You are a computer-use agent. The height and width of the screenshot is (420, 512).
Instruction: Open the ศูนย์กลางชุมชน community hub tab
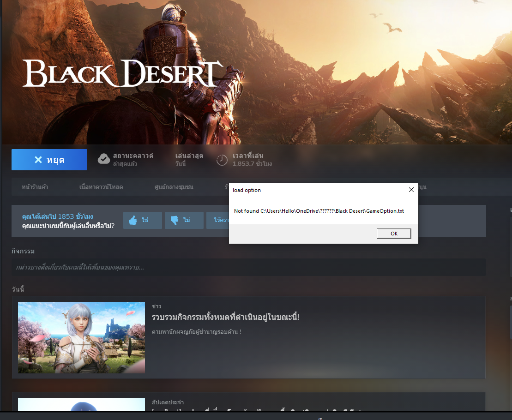click(174, 187)
